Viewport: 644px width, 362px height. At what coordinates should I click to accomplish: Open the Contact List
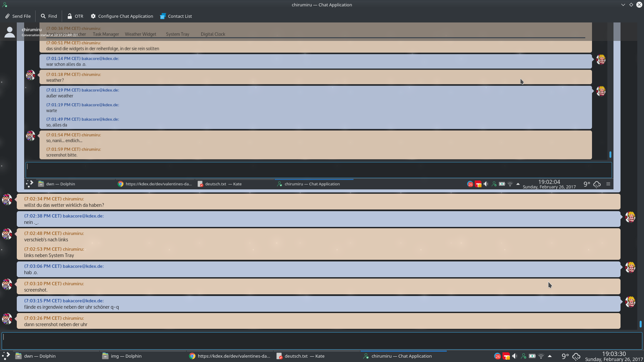(x=176, y=16)
